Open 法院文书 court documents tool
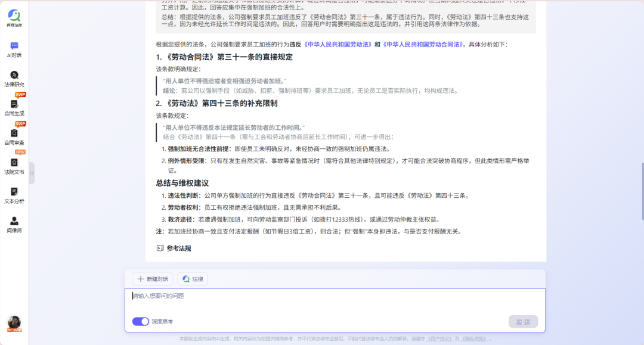Screen dimensions: 644x345 coord(14,167)
